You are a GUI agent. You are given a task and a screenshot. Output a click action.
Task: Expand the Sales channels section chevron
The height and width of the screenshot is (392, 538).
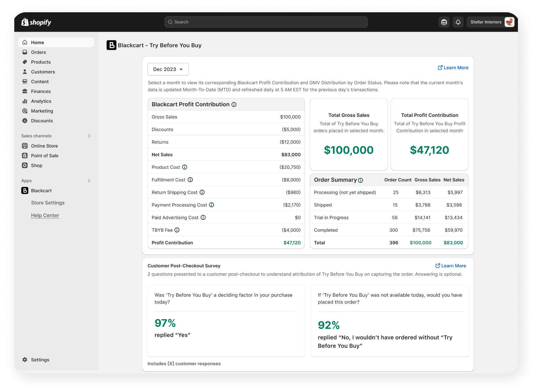(x=89, y=136)
